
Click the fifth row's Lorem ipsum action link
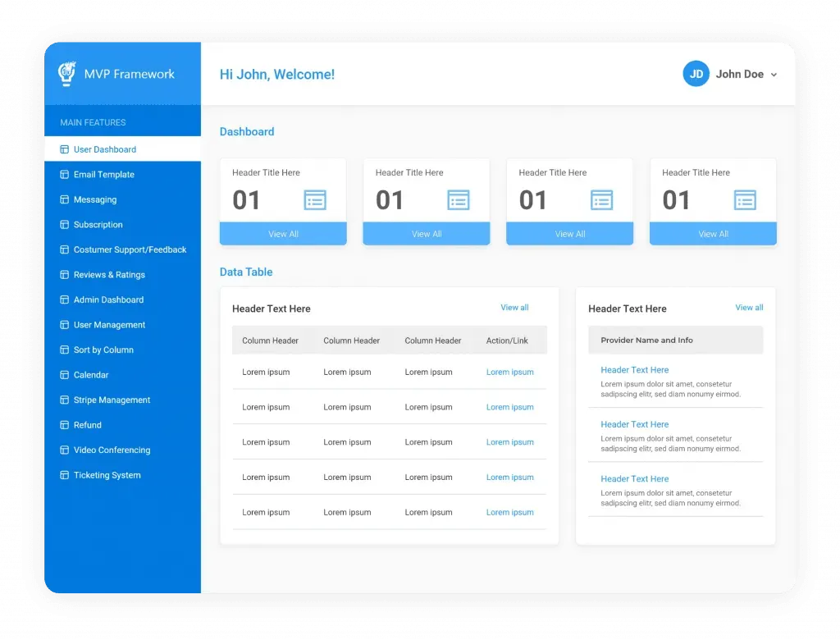pyautogui.click(x=509, y=513)
